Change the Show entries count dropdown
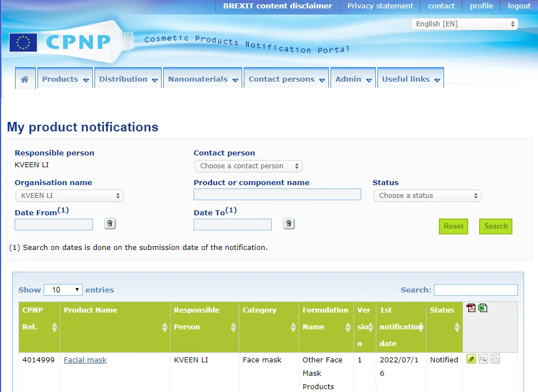This screenshot has width=538, height=392. (x=64, y=290)
